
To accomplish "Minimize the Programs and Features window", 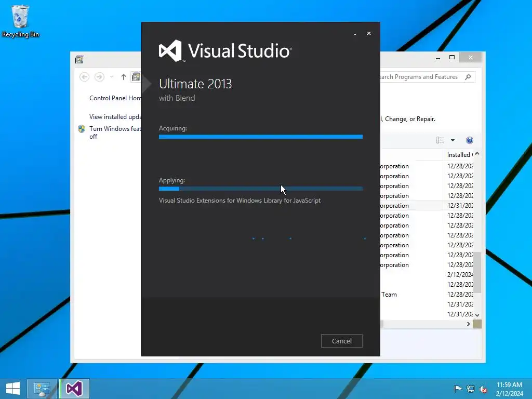I will 438,58.
